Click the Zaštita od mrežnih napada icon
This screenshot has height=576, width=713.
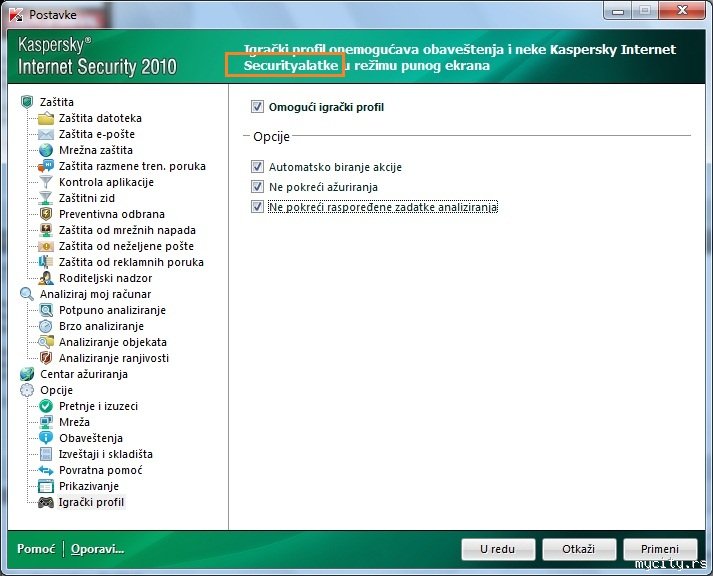pyautogui.click(x=46, y=230)
